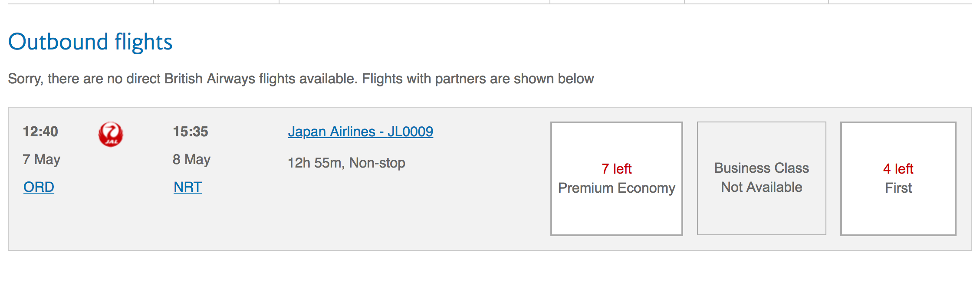Click the "Not Available" text under Business Class
980x283 pixels.
pyautogui.click(x=761, y=187)
